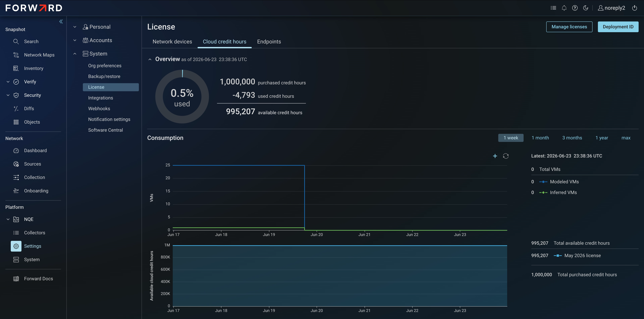Open Notification settings
This screenshot has height=319, width=644.
[109, 120]
